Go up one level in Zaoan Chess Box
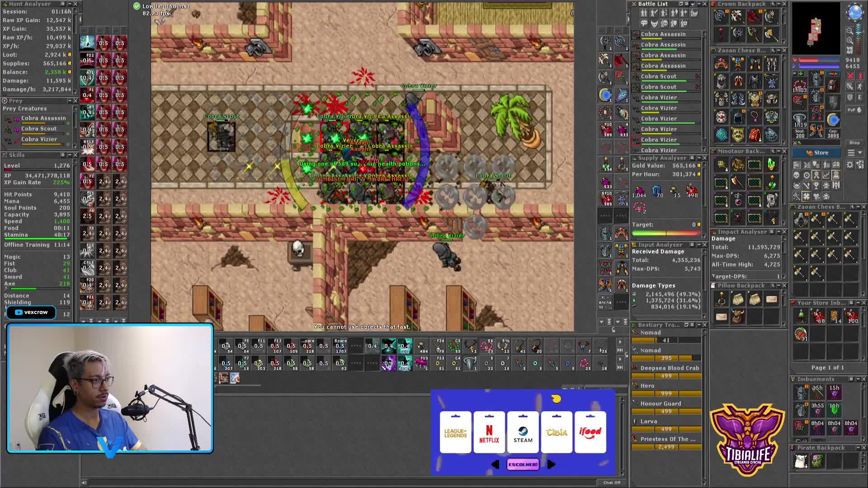Screen dimensions: 868x488 coord(773,50)
